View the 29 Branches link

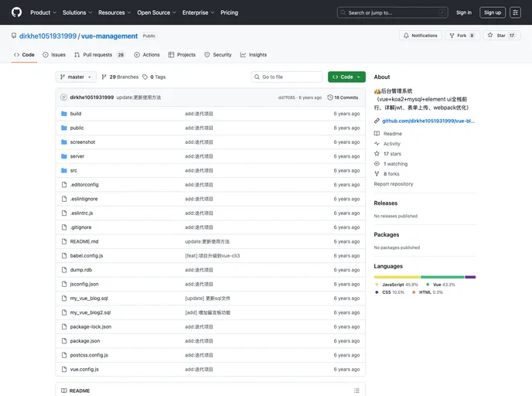tap(120, 77)
